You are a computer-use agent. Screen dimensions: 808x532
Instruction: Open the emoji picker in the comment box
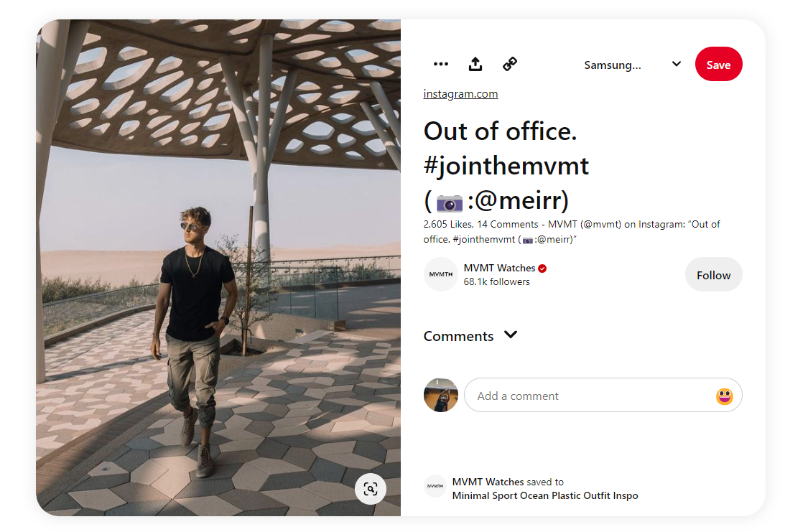pyautogui.click(x=724, y=396)
